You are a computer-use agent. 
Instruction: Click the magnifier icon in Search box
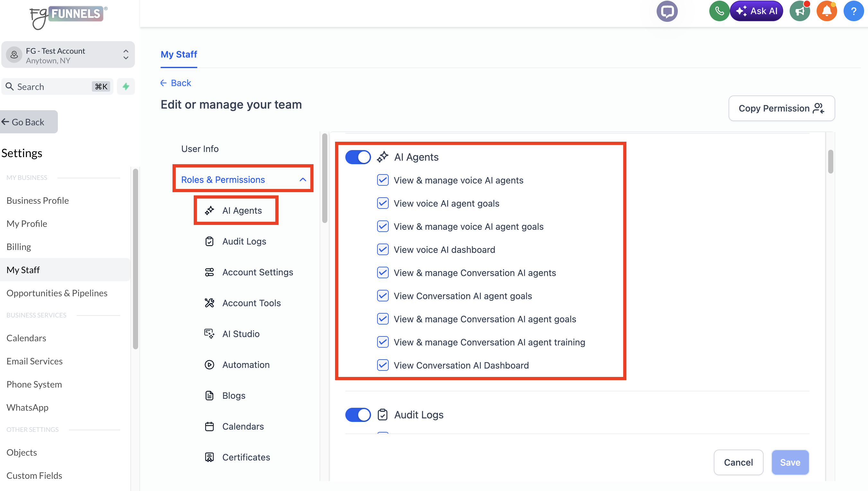(10, 87)
